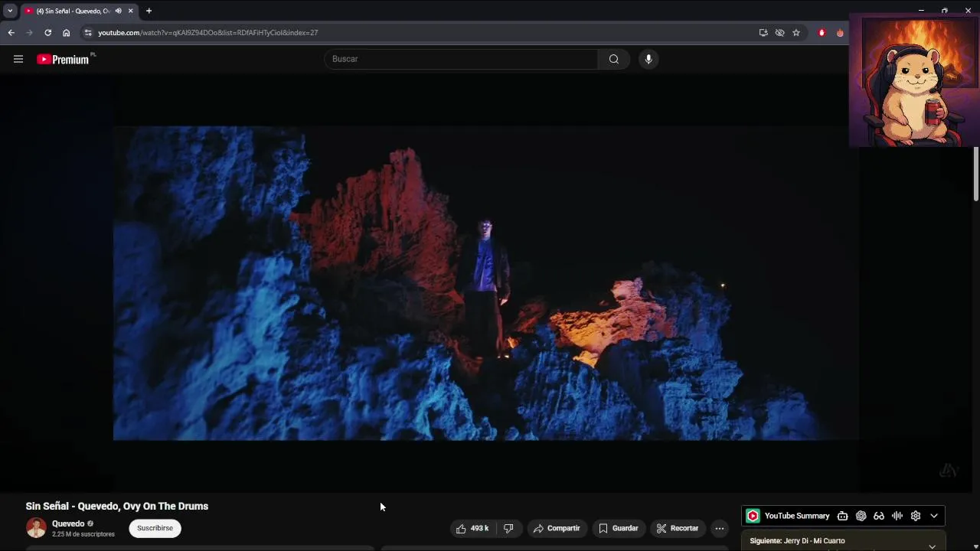Open the Quevedo channel name link
This screenshot has width=980, height=551.
point(68,523)
